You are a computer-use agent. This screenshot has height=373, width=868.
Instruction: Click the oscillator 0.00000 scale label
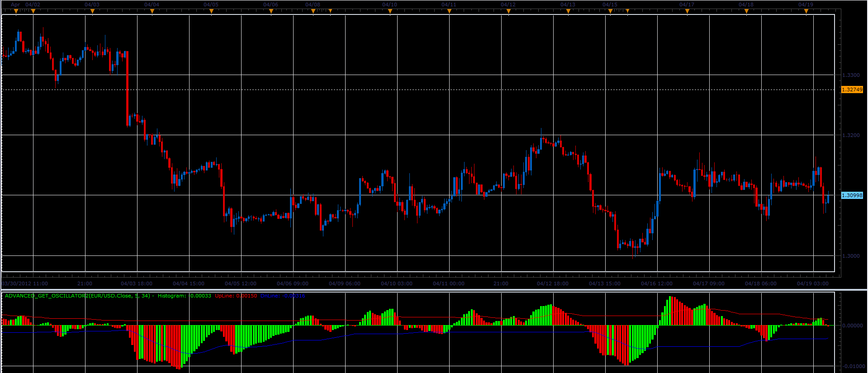point(853,326)
